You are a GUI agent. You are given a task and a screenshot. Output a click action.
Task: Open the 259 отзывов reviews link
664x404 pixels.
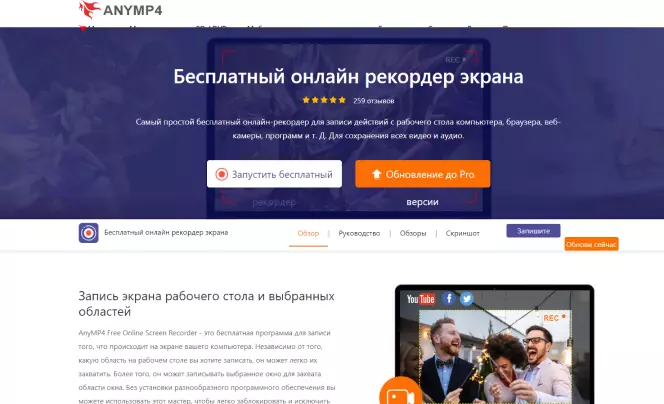(x=374, y=101)
